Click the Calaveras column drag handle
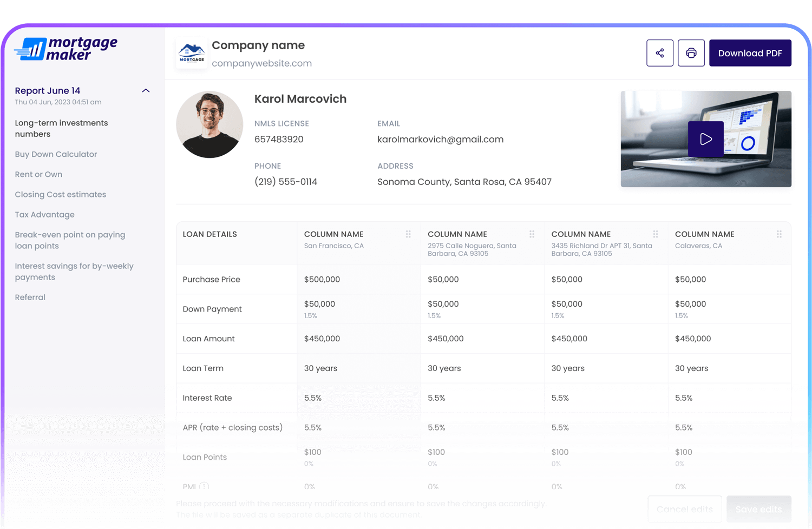812x529 pixels. 779,234
